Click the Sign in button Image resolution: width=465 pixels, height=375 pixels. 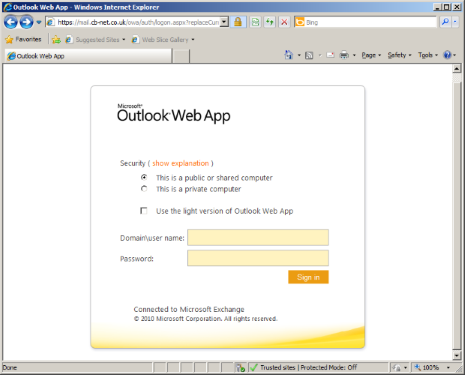308,277
